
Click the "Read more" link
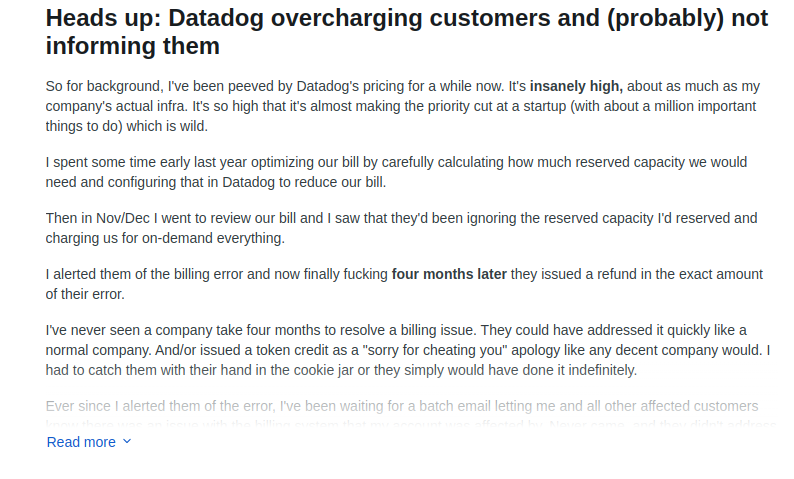pyautogui.click(x=81, y=442)
